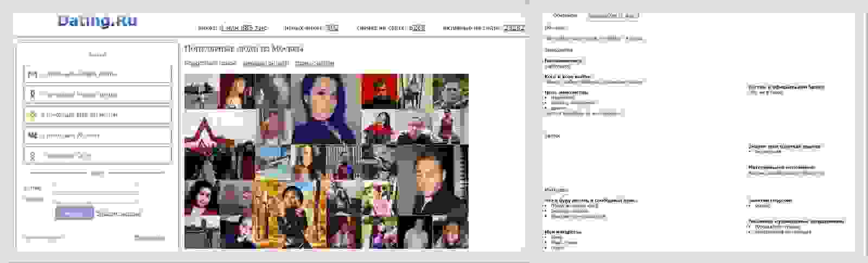Open the 'активные на сайте' count link
The height and width of the screenshot is (263, 868).
coord(513,28)
